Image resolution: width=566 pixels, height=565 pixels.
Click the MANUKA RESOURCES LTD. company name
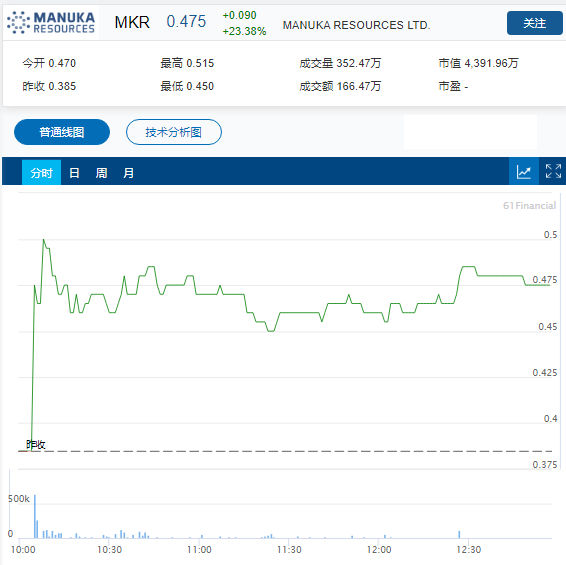(356, 25)
